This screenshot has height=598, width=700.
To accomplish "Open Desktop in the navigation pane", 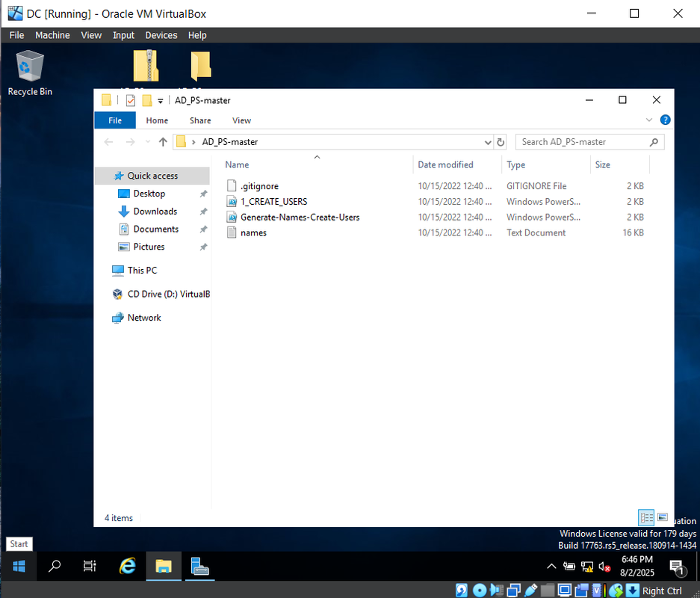I will click(149, 194).
